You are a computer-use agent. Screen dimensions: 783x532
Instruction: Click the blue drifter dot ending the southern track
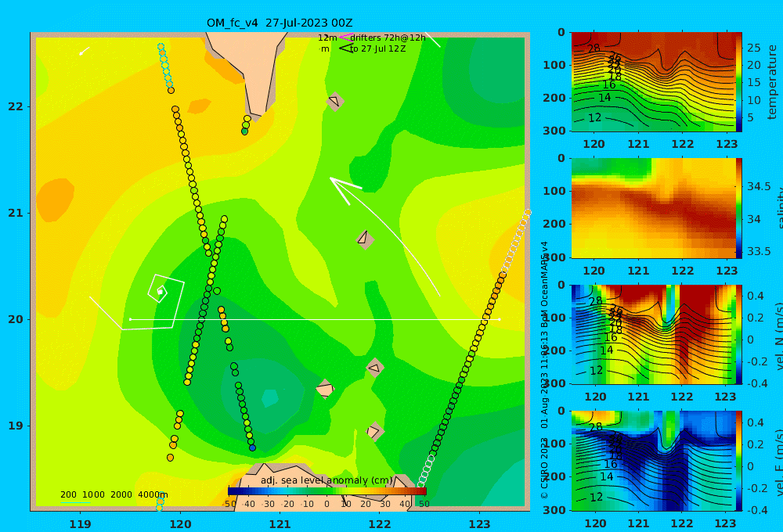[253, 448]
